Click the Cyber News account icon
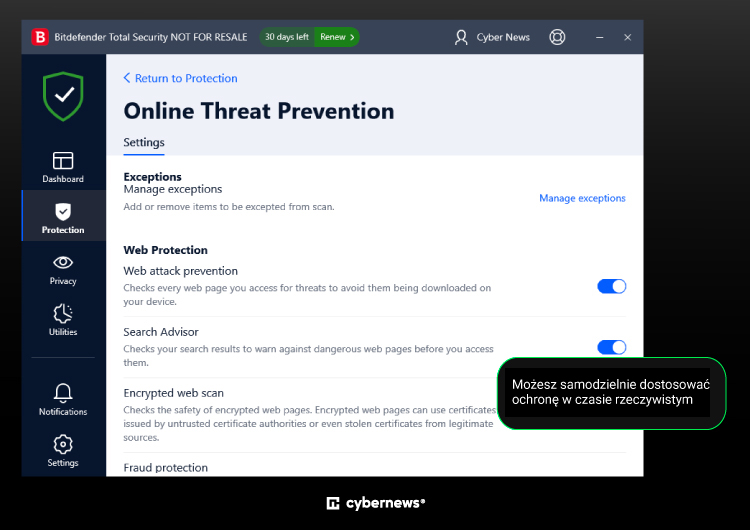This screenshot has width=750, height=530. (461, 37)
